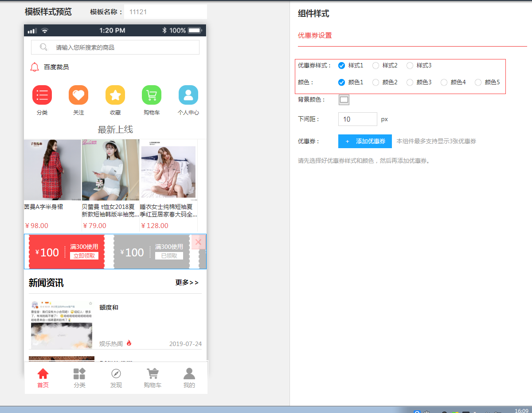Choose coupon style 样式3
The image size is (532, 413).
410,66
